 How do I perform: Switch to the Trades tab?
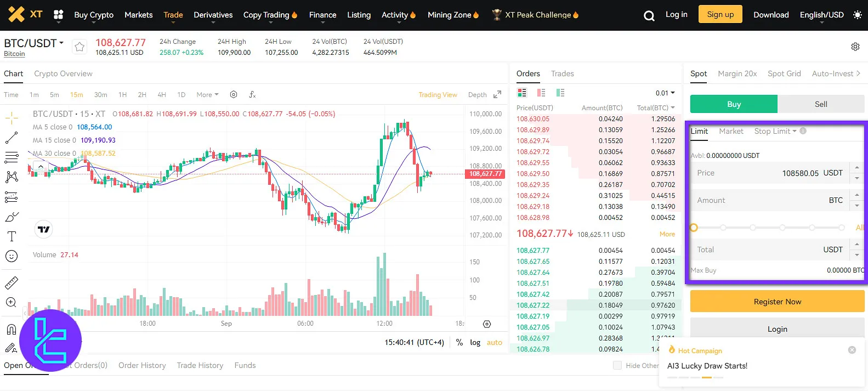(x=562, y=73)
